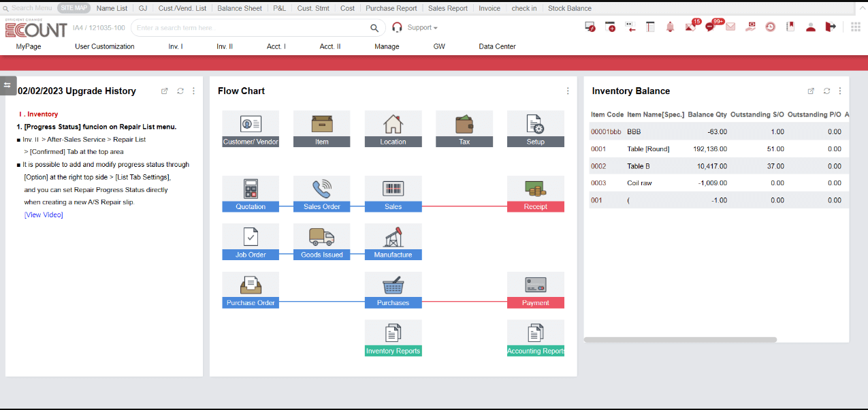This screenshot has height=410, width=868.
Task: Switch to the Acct. I tab
Action: [x=276, y=46]
